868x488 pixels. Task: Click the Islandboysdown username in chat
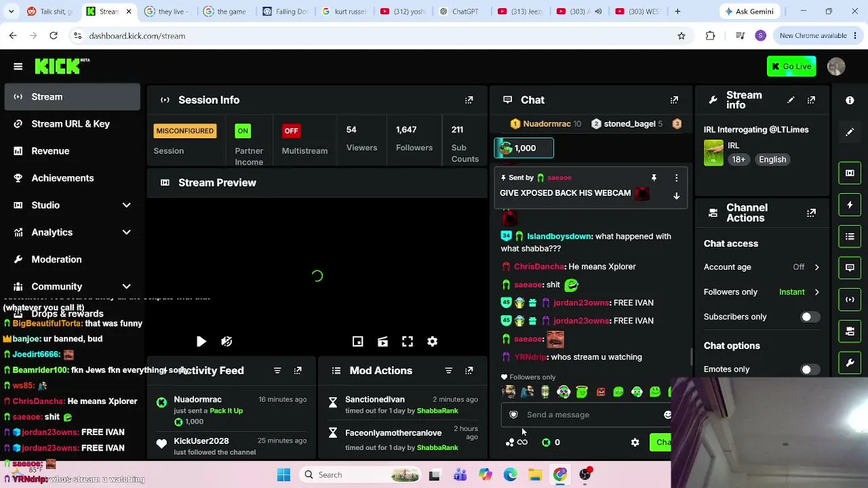559,237
